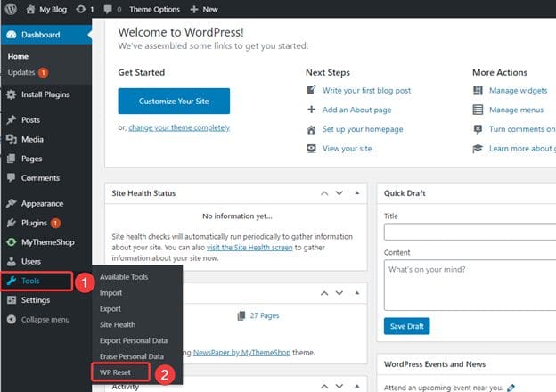Viewport: 556px width, 392px height.
Task: Click the Users icon in sidebar
Action: [11, 262]
